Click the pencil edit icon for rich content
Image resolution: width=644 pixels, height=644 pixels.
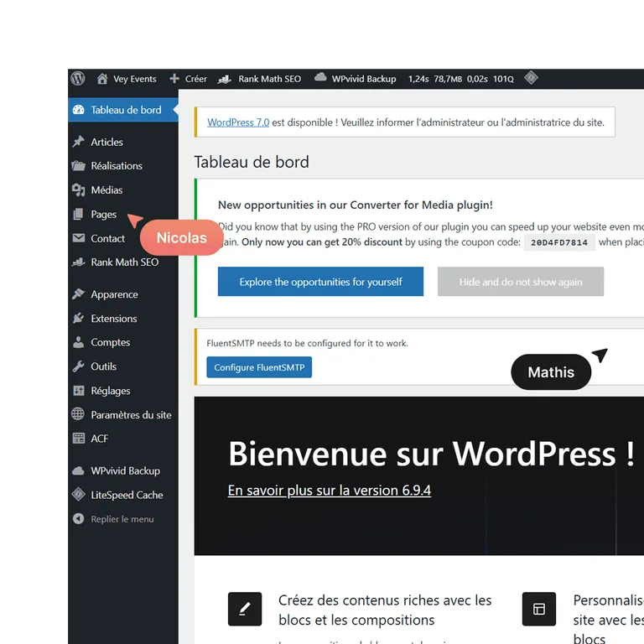245,609
